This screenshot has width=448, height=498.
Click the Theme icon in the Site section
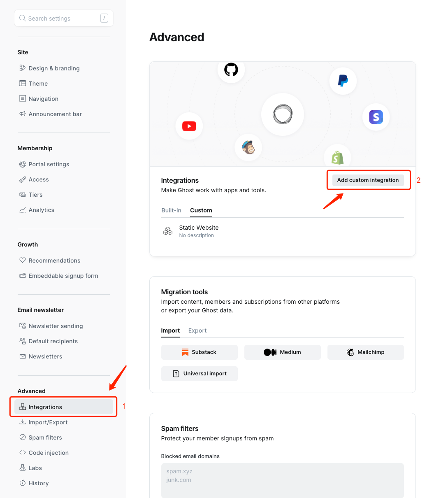(23, 83)
